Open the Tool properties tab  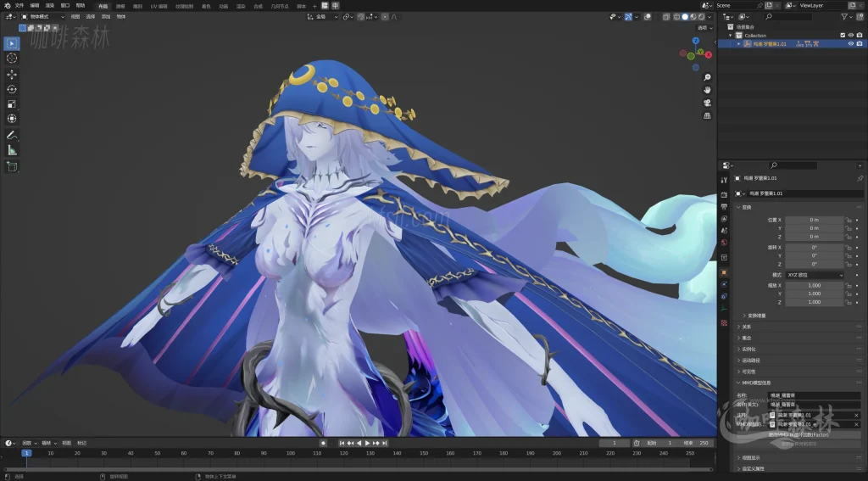pos(724,180)
